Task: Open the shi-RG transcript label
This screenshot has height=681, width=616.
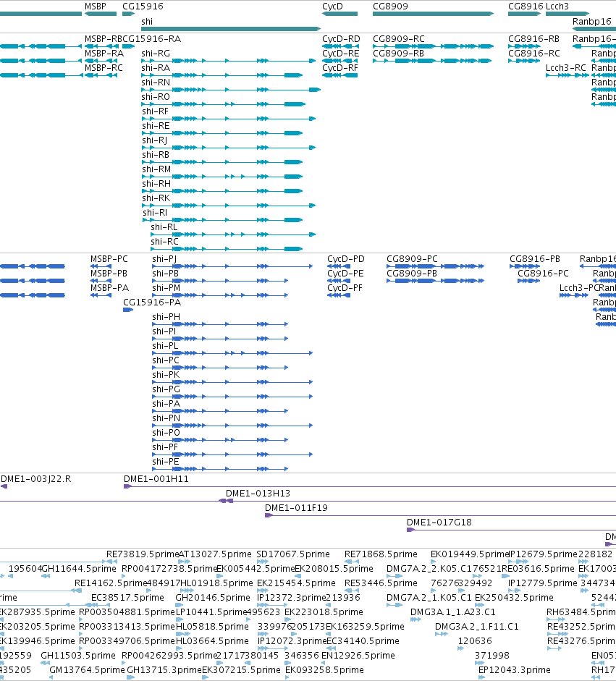Action: tap(156, 54)
